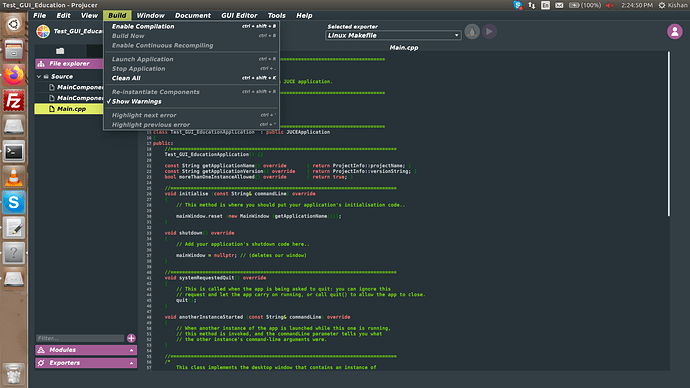Click the File explorer panel header
Viewport: 690px width, 388px height.
pyautogui.click(x=69, y=64)
